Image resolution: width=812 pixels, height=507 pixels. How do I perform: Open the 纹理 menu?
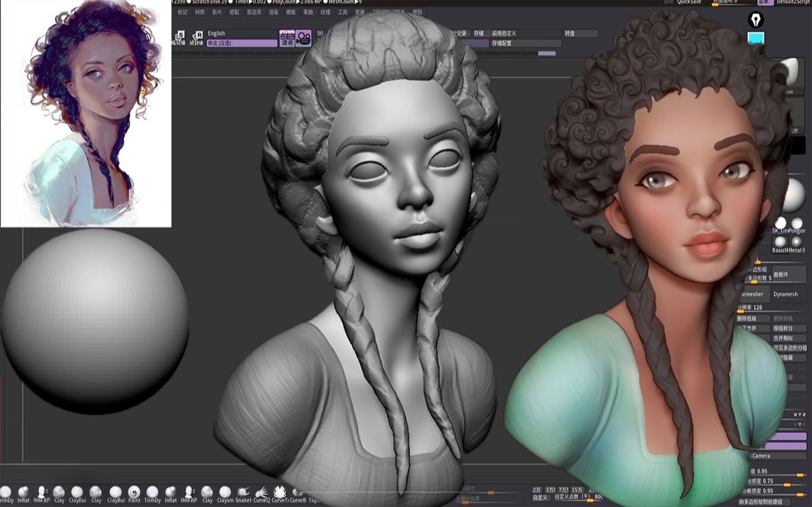(325, 12)
